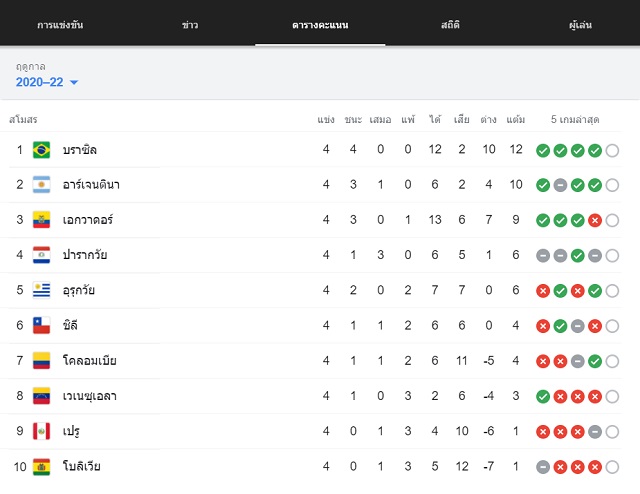Click the Bolivia flag icon
The image size is (640, 494).
[41, 467]
